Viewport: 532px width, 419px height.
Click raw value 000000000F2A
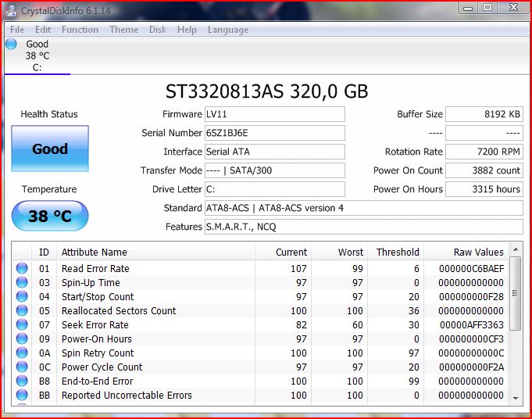tap(471, 367)
